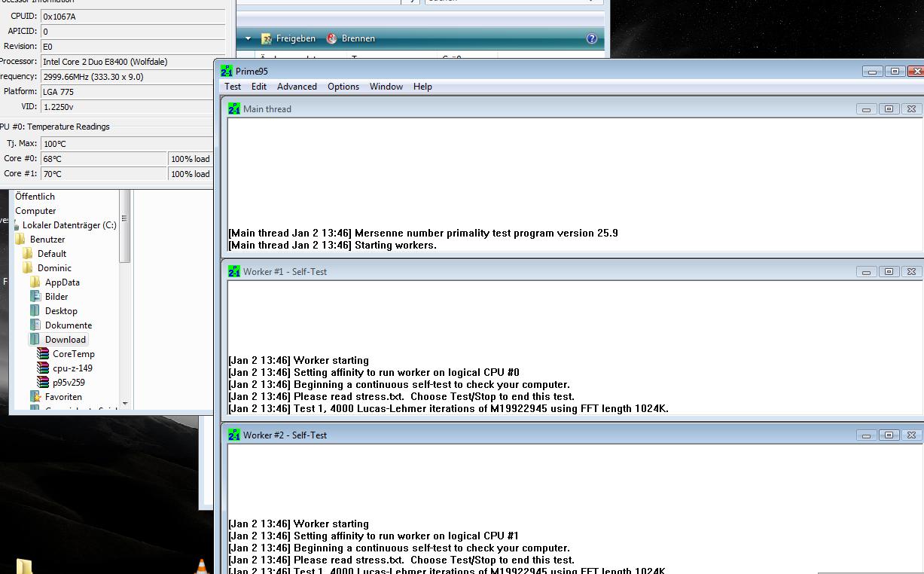
Task: Click the Worker #2 Self-Test window icon
Action: coord(234,435)
